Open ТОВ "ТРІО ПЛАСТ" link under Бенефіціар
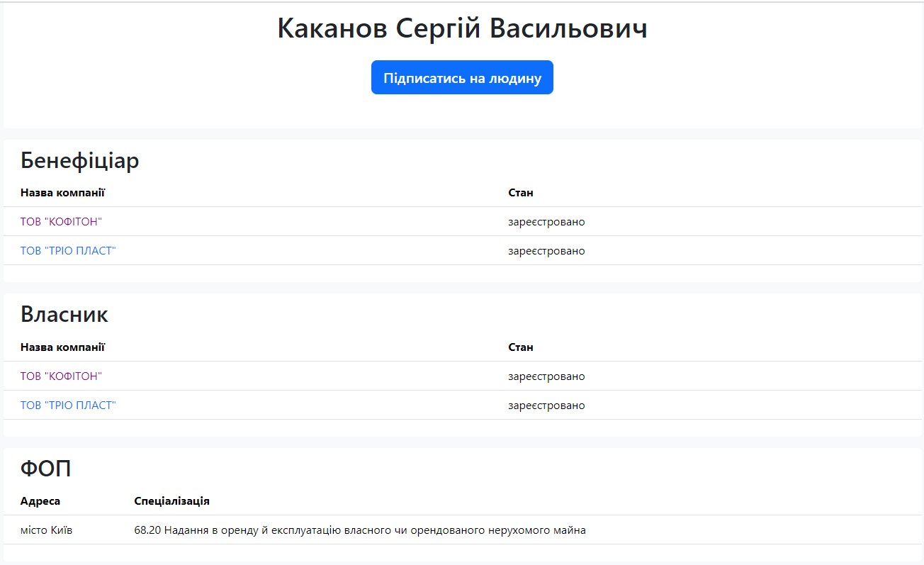The height and width of the screenshot is (565, 924). (x=68, y=251)
